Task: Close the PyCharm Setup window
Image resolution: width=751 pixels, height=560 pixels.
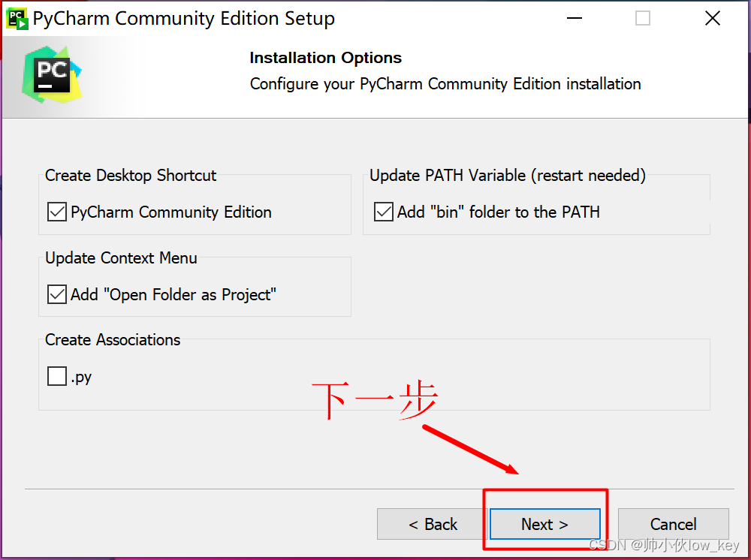Action: click(x=712, y=18)
